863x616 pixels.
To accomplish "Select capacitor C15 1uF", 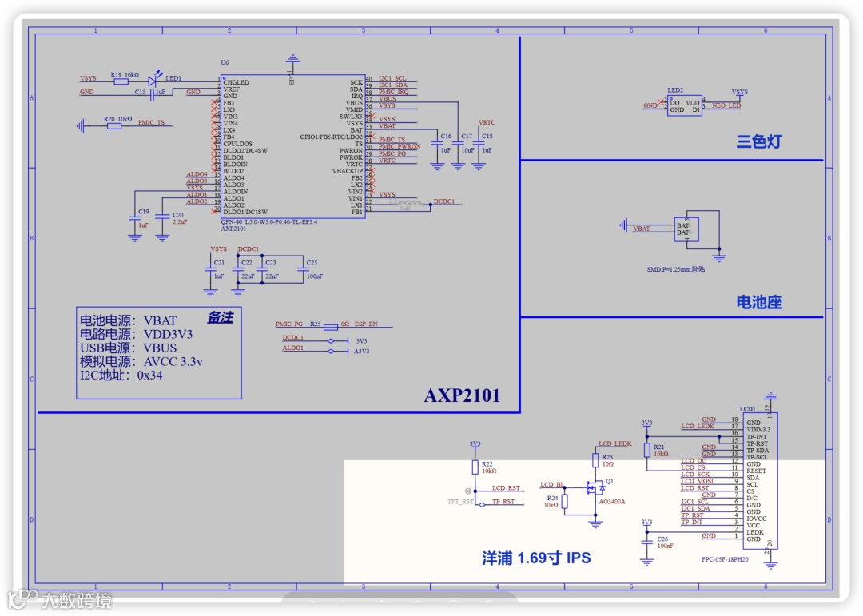I will [151, 95].
